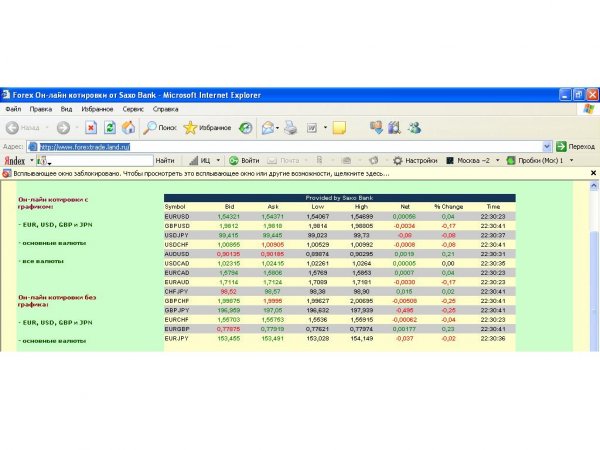Screen dimensions: 600x450
Task: Click the 'Provided by Saxo Bank' header
Action: tap(339, 198)
